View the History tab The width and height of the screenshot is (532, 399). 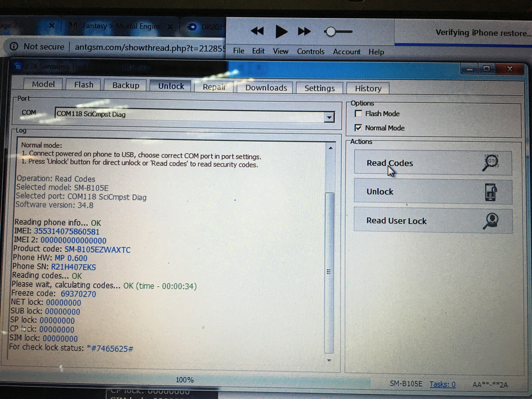pyautogui.click(x=368, y=89)
